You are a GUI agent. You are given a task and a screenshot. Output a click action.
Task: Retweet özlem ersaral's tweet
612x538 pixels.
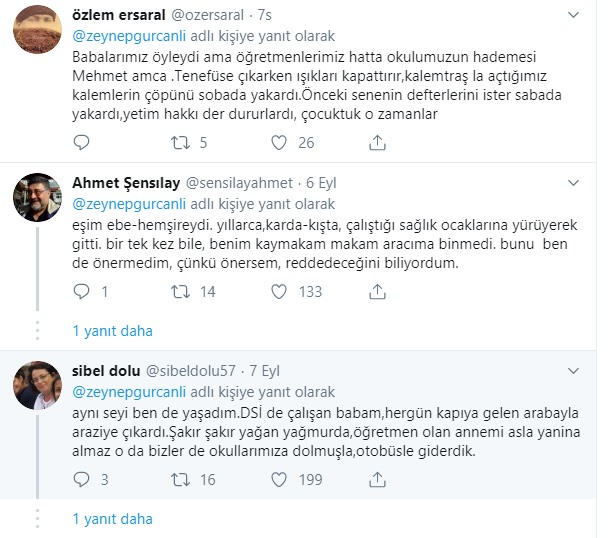click(x=182, y=143)
